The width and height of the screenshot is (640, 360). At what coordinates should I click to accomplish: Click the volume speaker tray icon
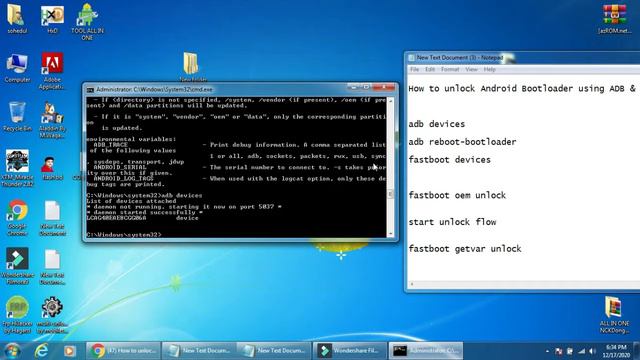592,351
